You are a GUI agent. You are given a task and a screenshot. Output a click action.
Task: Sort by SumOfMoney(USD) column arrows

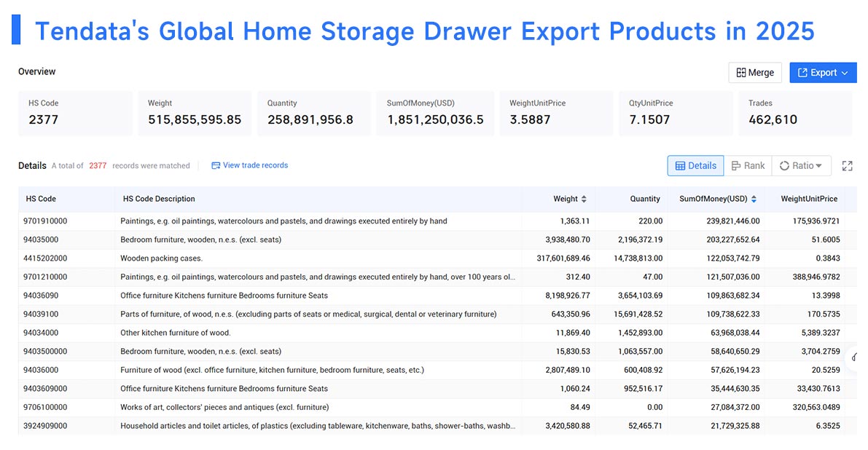pyautogui.click(x=754, y=199)
